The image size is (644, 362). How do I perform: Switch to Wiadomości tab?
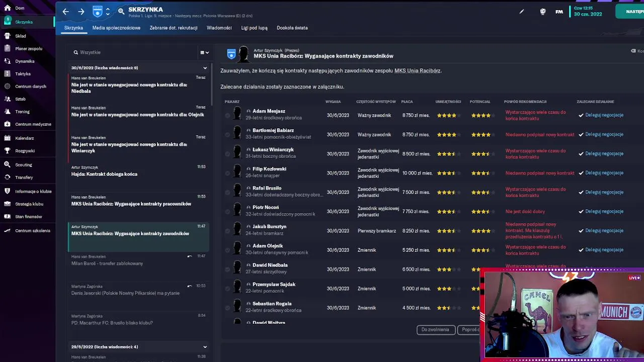point(219,28)
